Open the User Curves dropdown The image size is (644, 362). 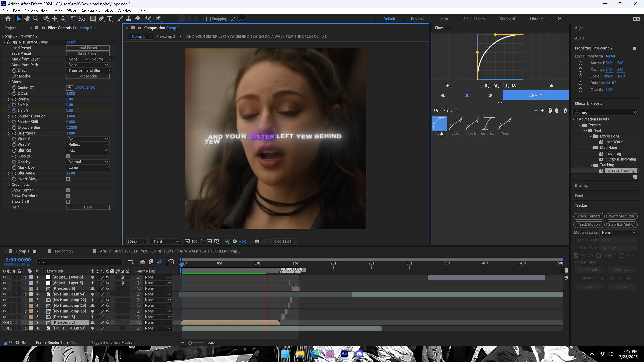click(x=486, y=111)
